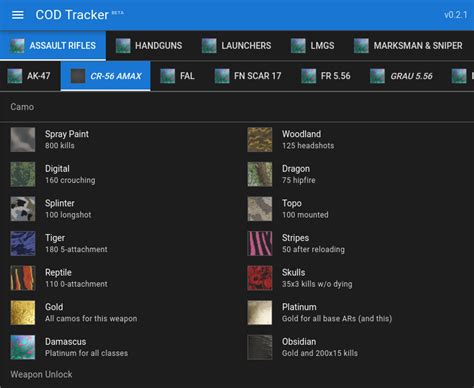Click the Woodland camo swatch
Viewport: 474px width, 388px height.
(260, 140)
